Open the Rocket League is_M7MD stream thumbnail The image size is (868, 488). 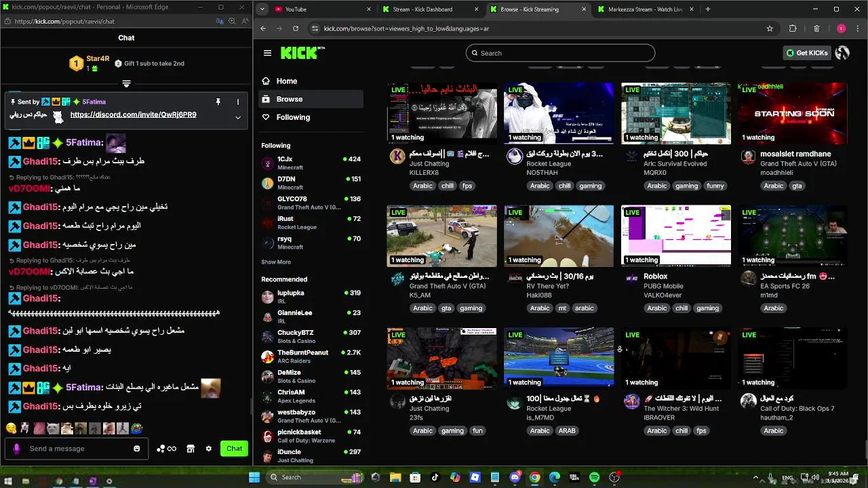[x=559, y=358]
